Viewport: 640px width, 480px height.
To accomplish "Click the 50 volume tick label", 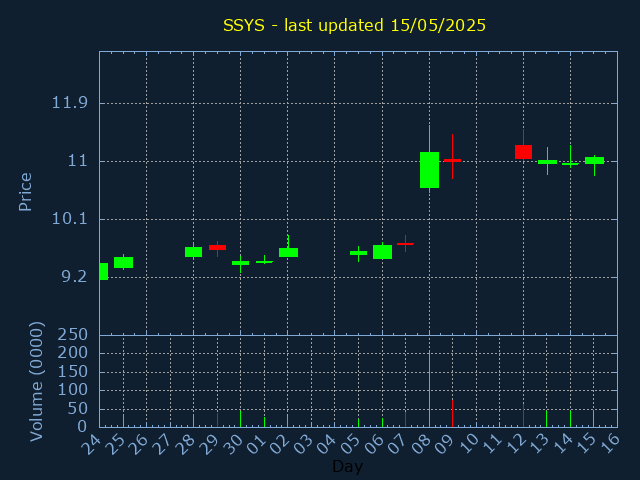I will [78, 409].
